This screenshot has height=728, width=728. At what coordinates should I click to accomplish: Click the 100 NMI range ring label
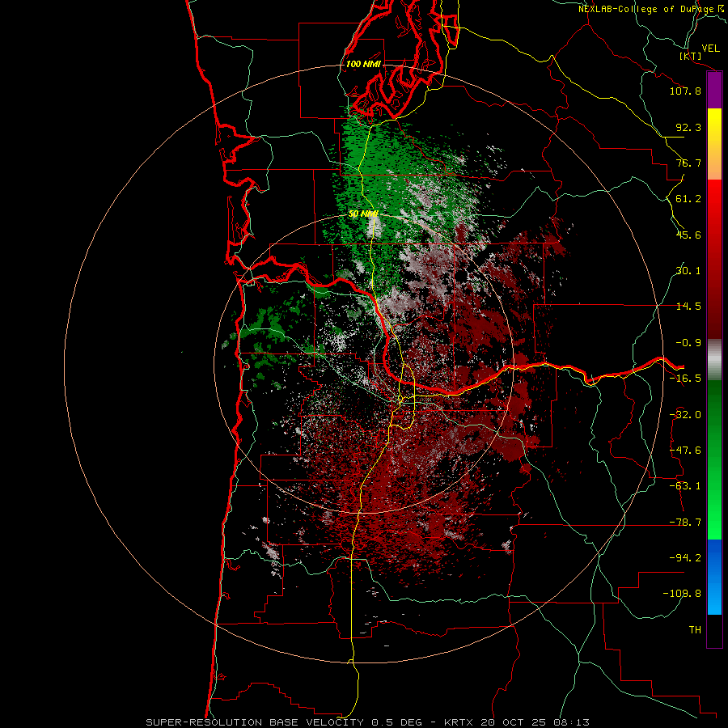pyautogui.click(x=363, y=64)
